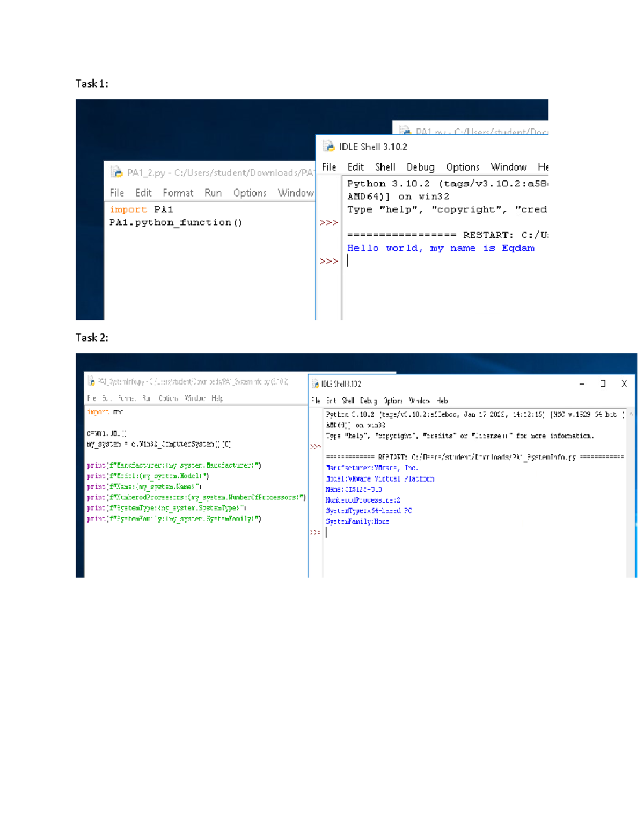
Task: Click the scroll-up arrow in Task 2 IDLE Shell
Action: (x=631, y=414)
